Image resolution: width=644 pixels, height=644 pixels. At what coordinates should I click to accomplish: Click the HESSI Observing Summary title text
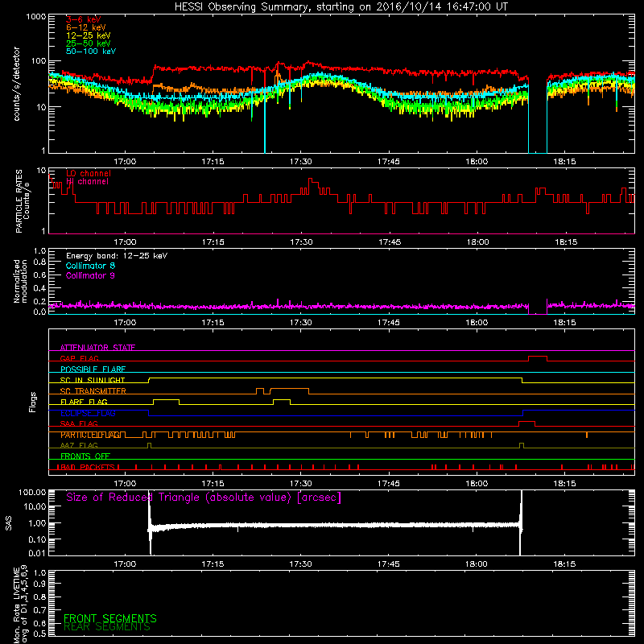coord(341,6)
